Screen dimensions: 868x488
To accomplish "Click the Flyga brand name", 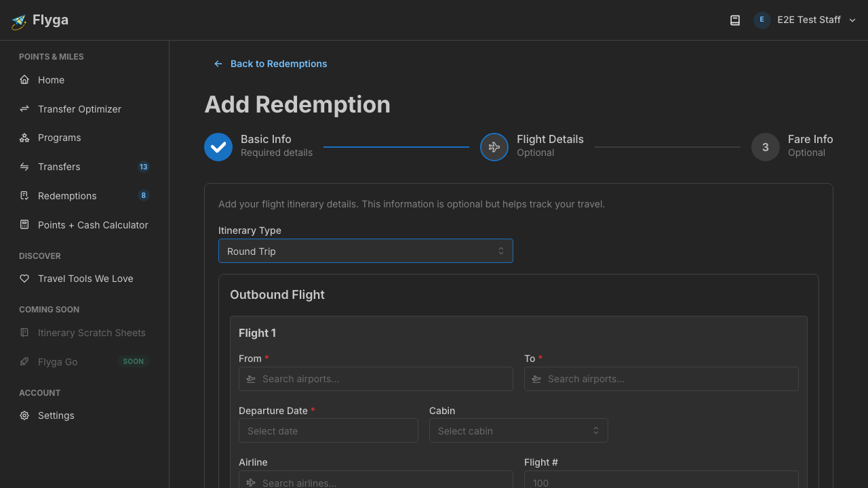I will pos(50,20).
